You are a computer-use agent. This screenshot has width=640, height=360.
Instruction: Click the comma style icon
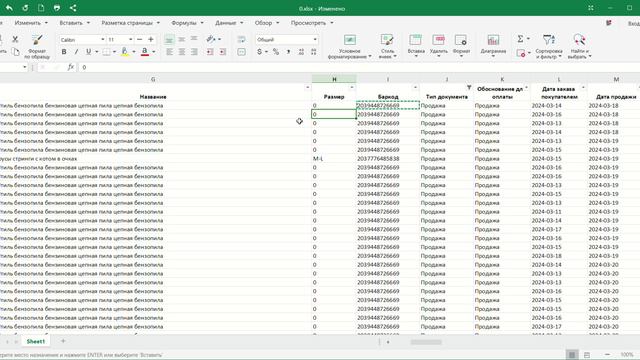[289, 52]
